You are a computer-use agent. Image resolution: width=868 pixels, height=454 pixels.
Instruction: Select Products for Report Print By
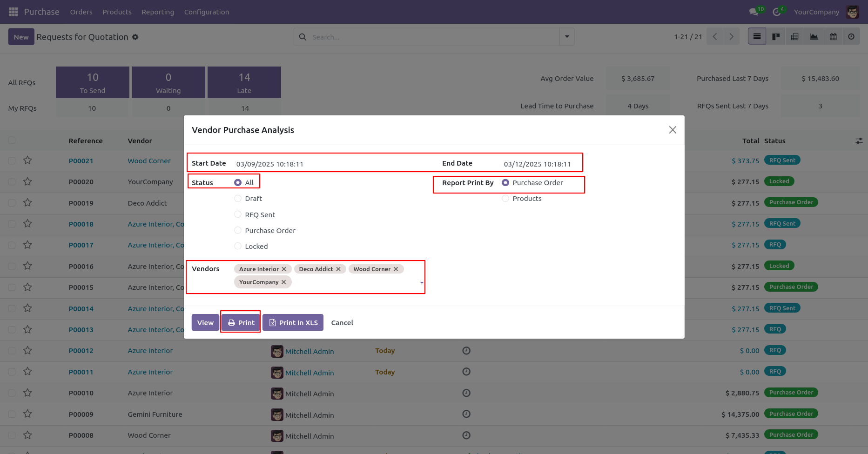coord(505,198)
